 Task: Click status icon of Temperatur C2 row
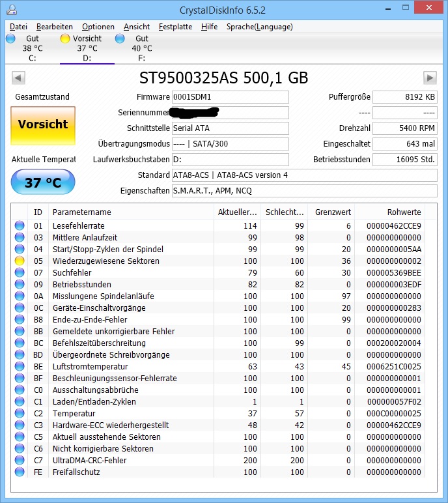click(20, 413)
